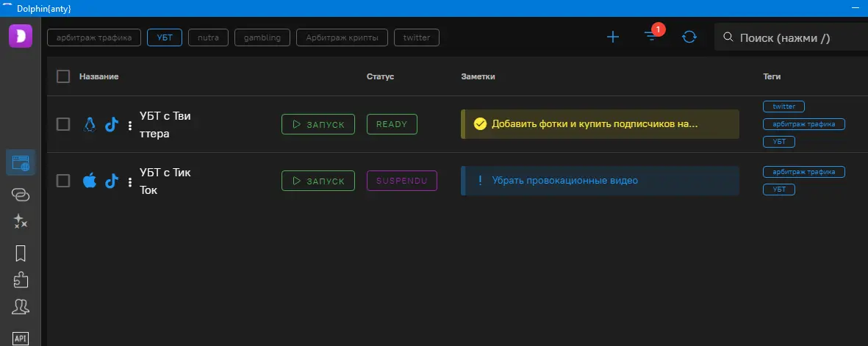Viewport: 868px width, 346px height.
Task: Focus the Поиск search field
Action: [x=791, y=37]
